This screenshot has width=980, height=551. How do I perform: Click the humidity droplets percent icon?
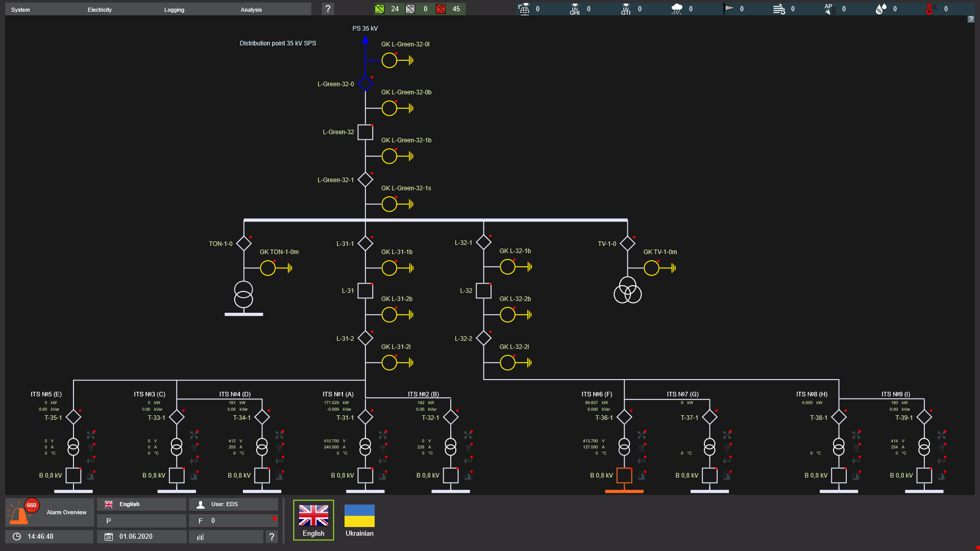coord(881,9)
